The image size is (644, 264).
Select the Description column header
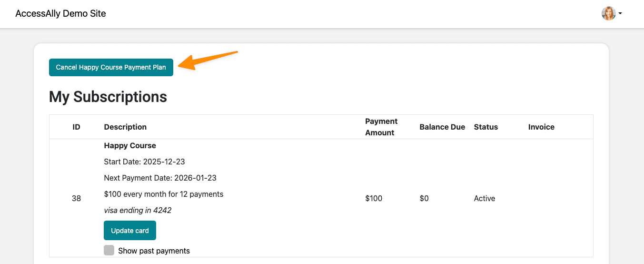pos(125,127)
